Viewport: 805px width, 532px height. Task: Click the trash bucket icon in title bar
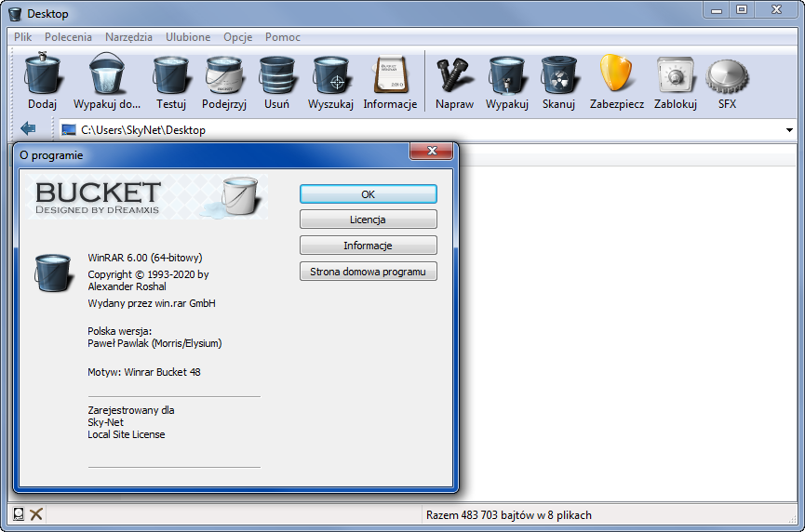16,14
